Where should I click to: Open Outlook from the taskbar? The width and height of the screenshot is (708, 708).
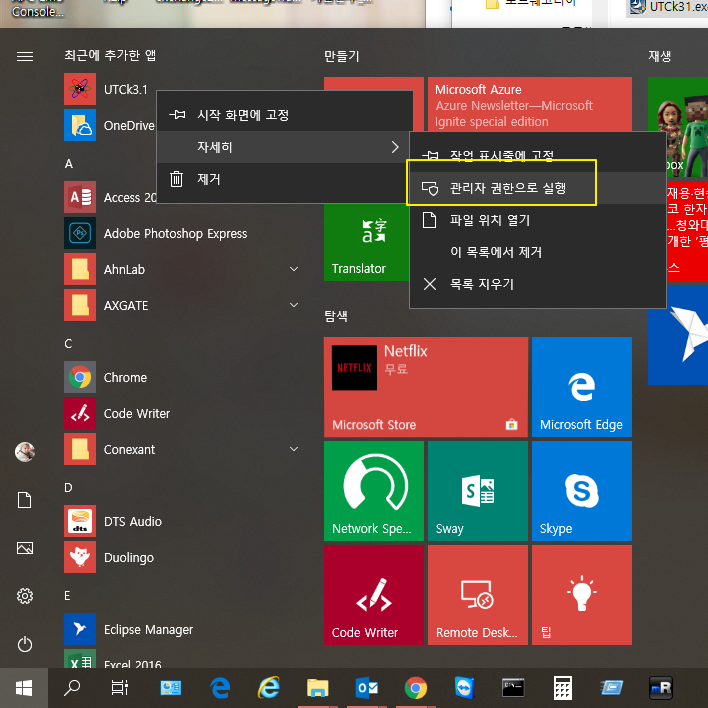click(367, 688)
